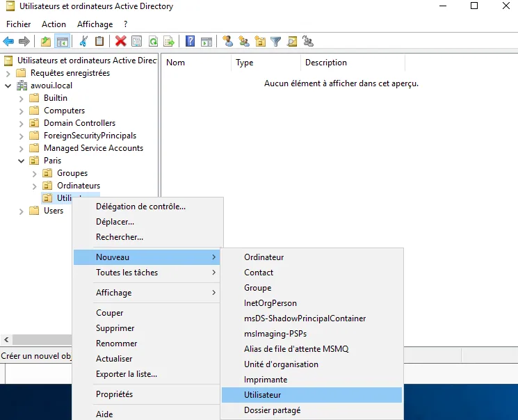Collapse the awoui.local domain node
Viewport: 518px width, 420px height.
[x=8, y=86]
